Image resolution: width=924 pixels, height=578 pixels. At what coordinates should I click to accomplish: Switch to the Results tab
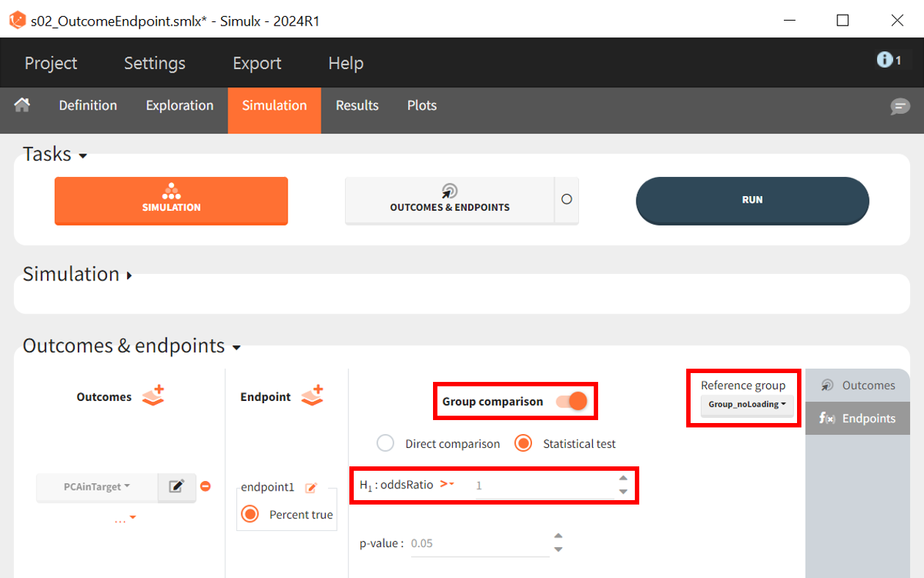pyautogui.click(x=357, y=106)
